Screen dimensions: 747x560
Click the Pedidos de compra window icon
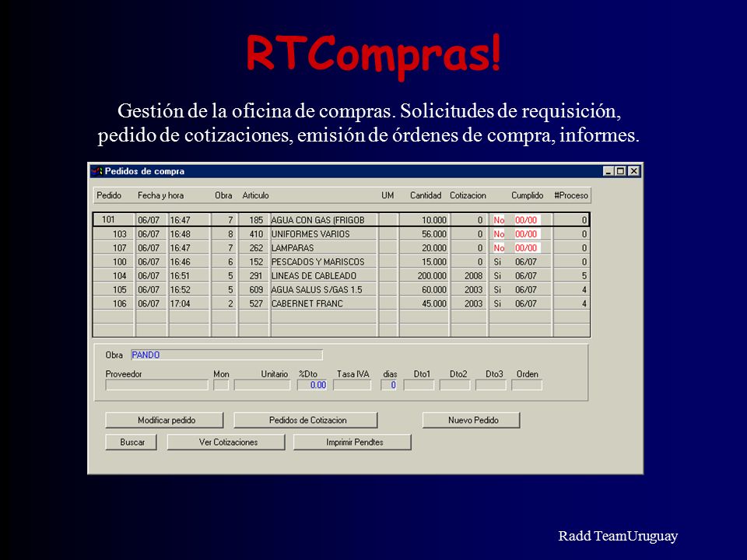[97, 171]
